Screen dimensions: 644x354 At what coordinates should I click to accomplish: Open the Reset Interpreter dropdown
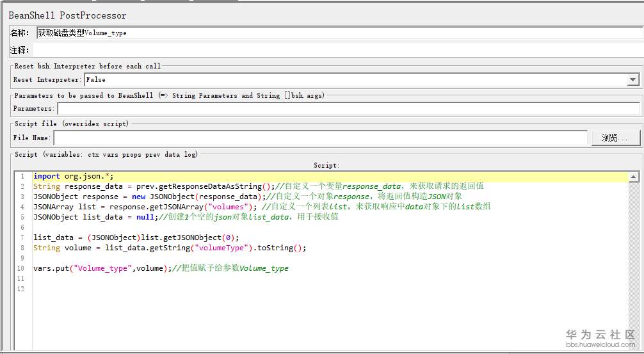[x=362, y=79]
